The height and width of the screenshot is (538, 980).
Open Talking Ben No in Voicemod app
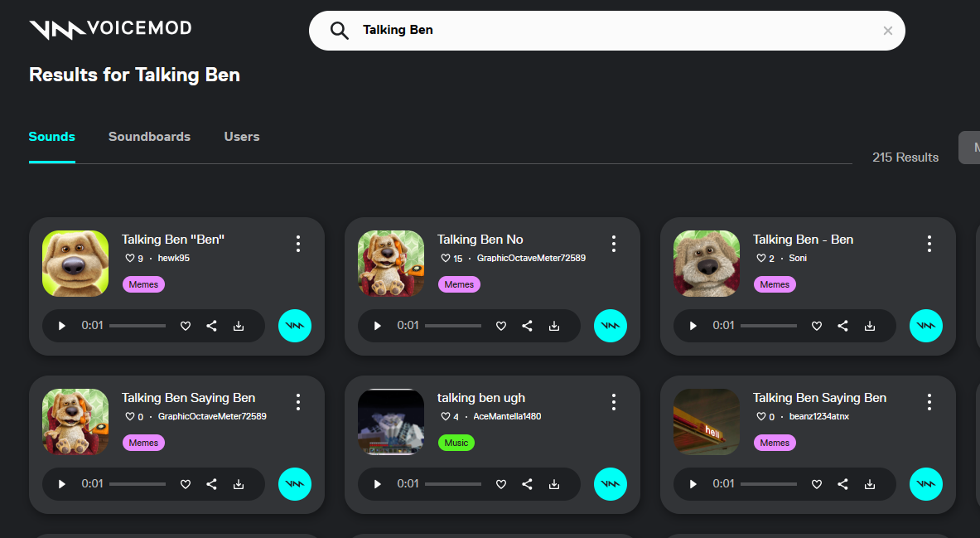click(611, 326)
